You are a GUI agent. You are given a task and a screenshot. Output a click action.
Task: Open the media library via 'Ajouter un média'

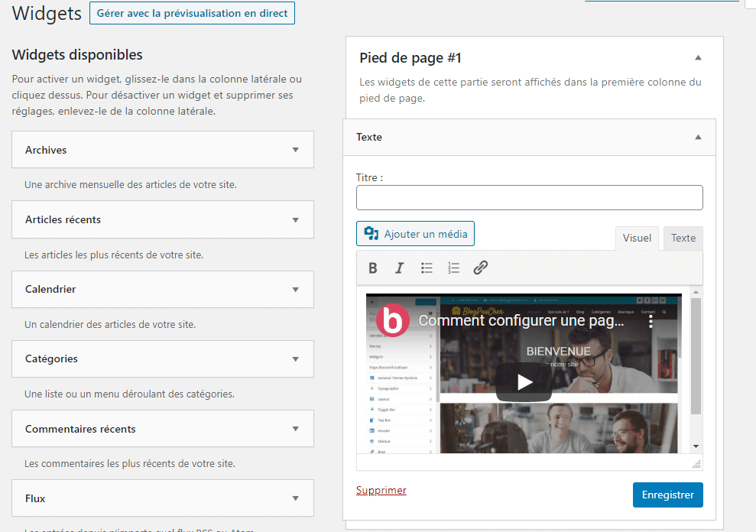(x=415, y=233)
